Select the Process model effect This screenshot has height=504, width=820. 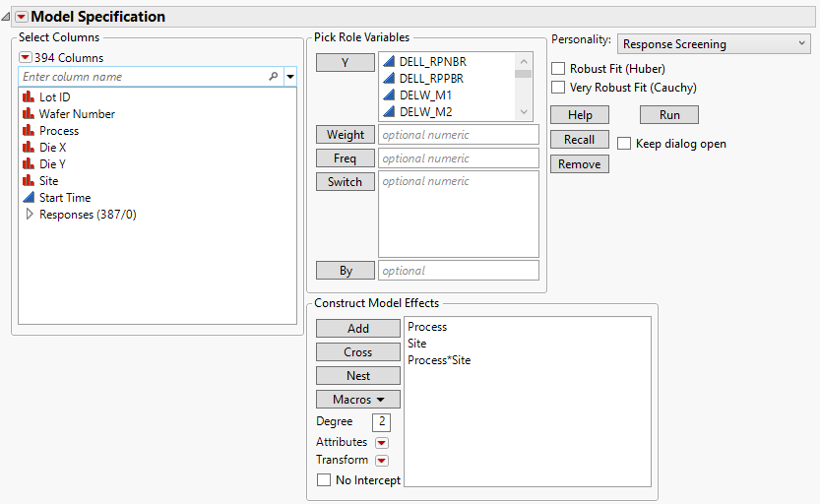pos(427,327)
